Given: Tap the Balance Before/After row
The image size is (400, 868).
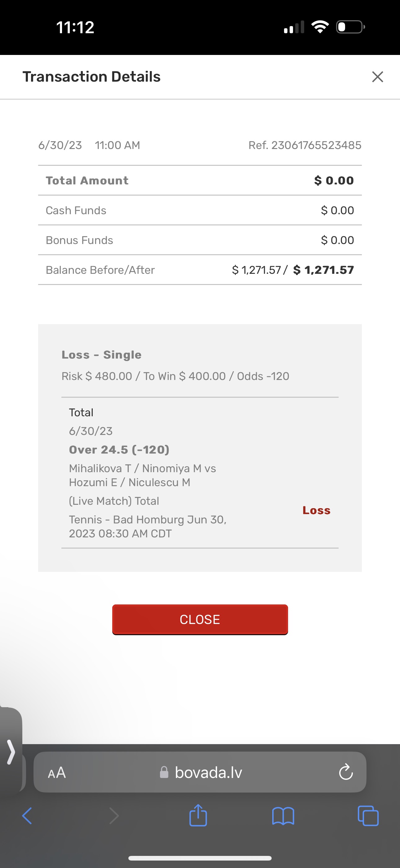Looking at the screenshot, I should coord(200,270).
